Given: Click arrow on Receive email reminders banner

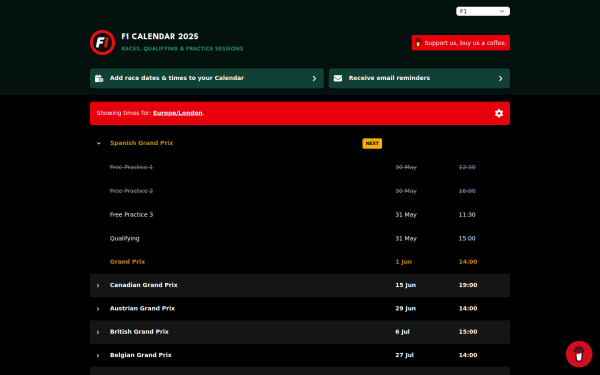Looking at the screenshot, I should (501, 78).
